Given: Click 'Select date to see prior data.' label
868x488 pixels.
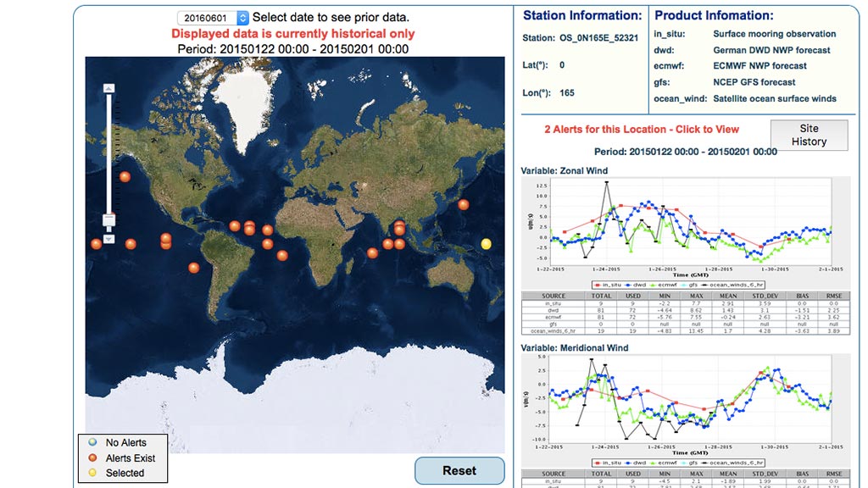Looking at the screenshot, I should click(x=331, y=17).
